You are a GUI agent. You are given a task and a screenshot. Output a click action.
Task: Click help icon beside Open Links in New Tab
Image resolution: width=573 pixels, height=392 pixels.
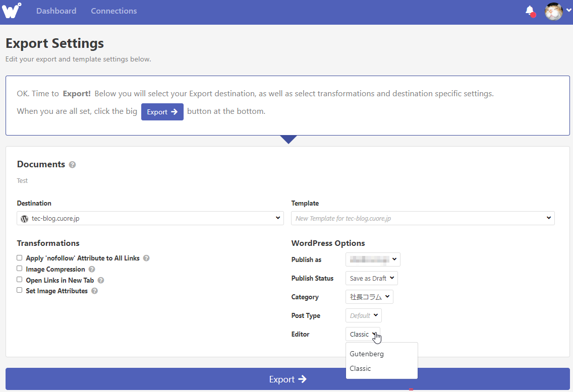pyautogui.click(x=101, y=280)
